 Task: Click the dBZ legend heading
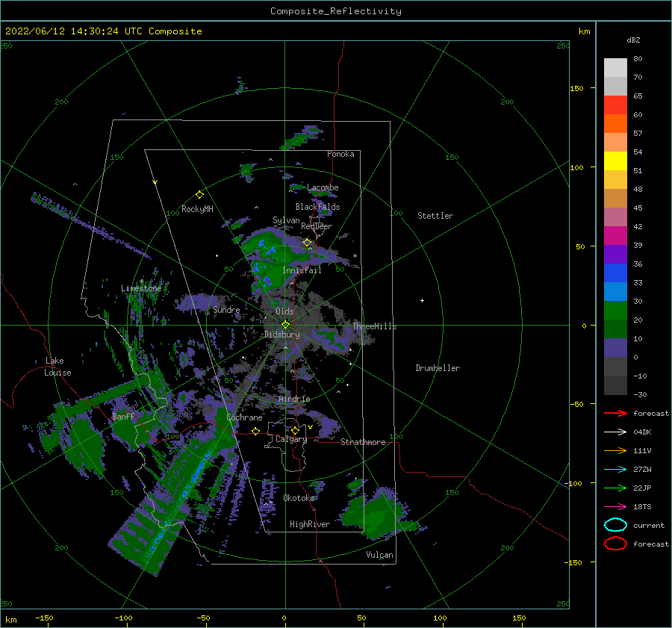click(633, 40)
